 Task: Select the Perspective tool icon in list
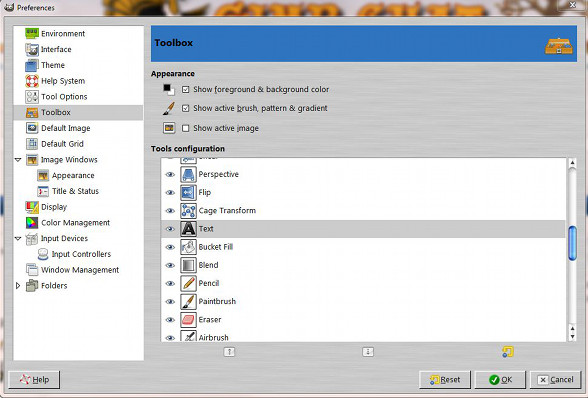[x=188, y=174]
